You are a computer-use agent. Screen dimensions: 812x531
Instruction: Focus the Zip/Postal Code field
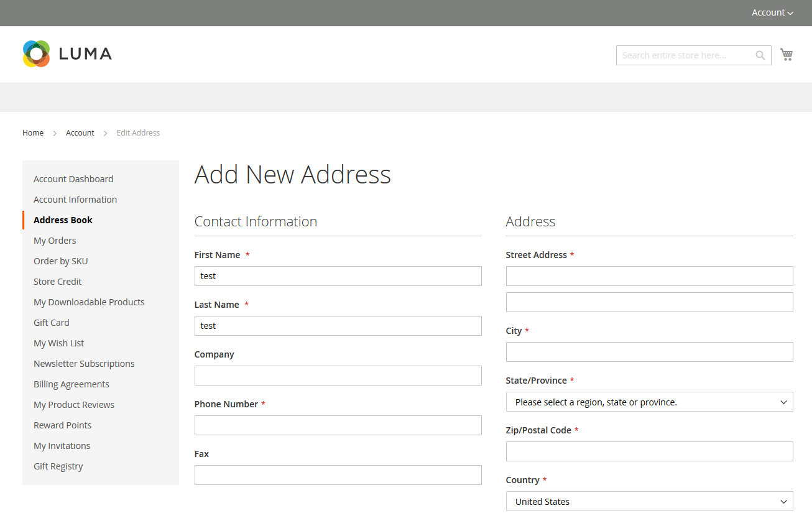point(649,451)
